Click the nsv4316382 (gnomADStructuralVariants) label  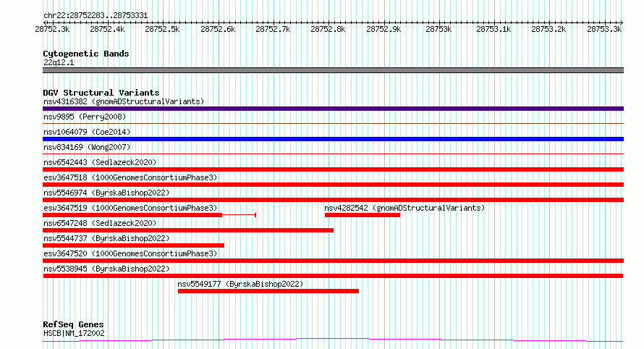(x=124, y=101)
